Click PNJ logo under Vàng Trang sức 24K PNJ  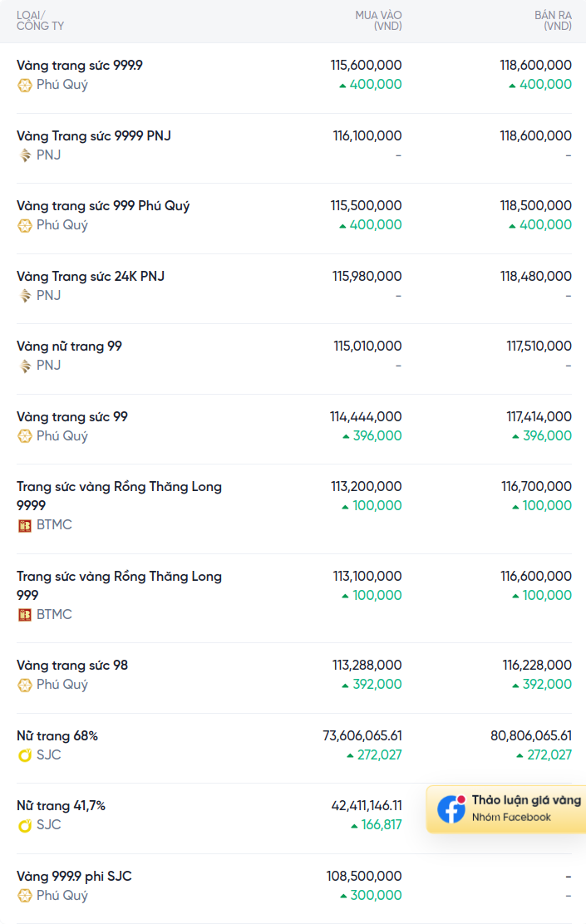pos(25,296)
